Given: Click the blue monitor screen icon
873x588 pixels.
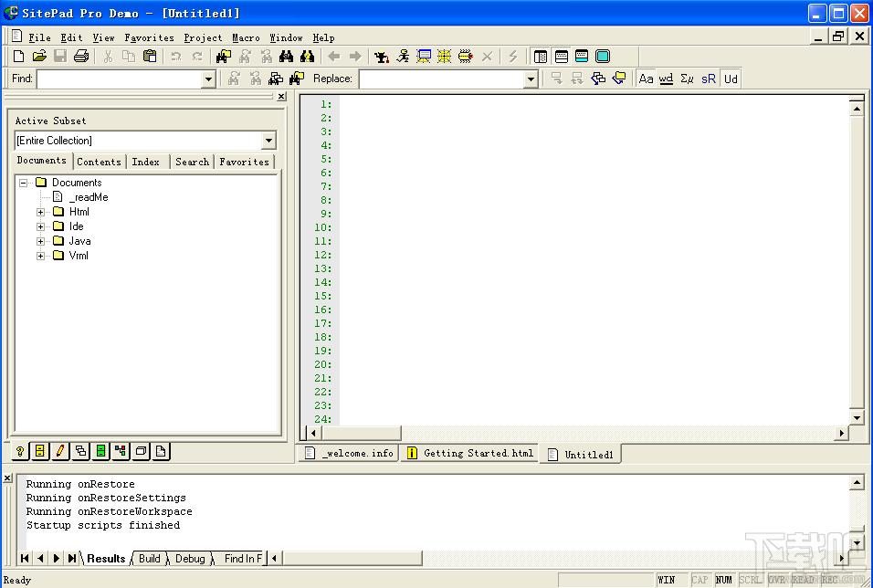Looking at the screenshot, I should (424, 57).
